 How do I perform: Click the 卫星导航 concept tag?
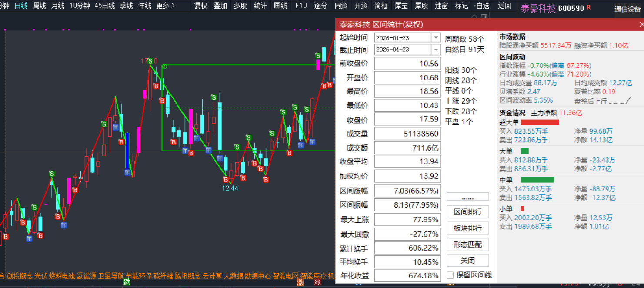[111, 276]
